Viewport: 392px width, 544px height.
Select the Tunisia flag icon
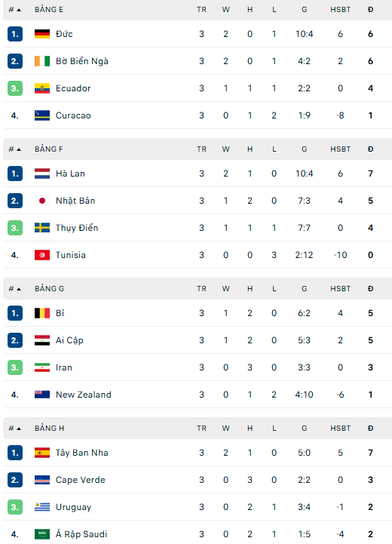(x=42, y=255)
